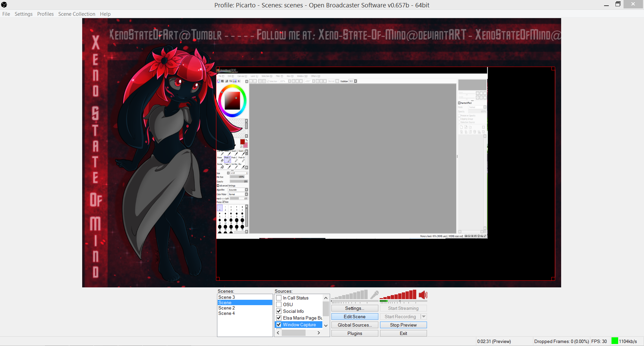Uncheck the Elsa Maria Page source
This screenshot has width=644, height=346.
coord(279,318)
